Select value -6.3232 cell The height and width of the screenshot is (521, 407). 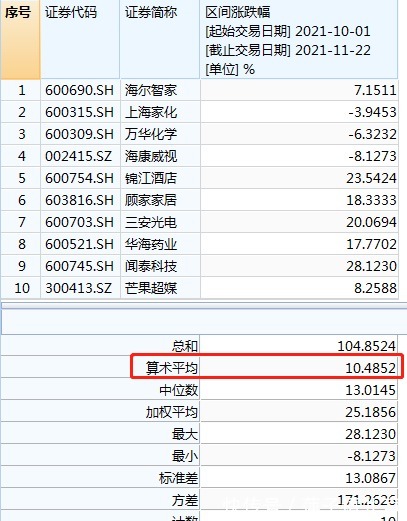tap(299, 134)
